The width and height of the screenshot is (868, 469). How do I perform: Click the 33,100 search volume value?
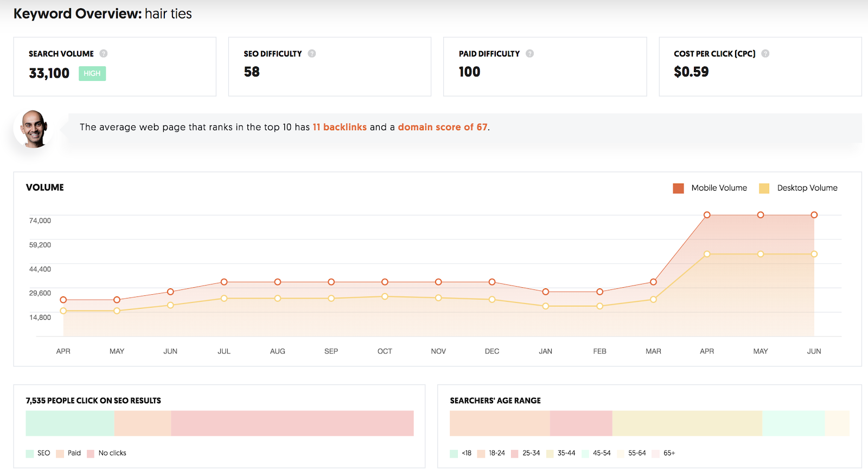(x=49, y=73)
